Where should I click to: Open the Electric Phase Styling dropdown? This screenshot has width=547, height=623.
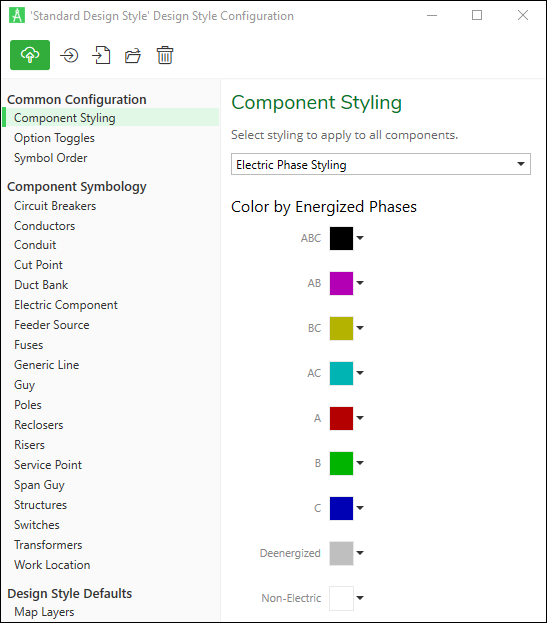(x=381, y=164)
